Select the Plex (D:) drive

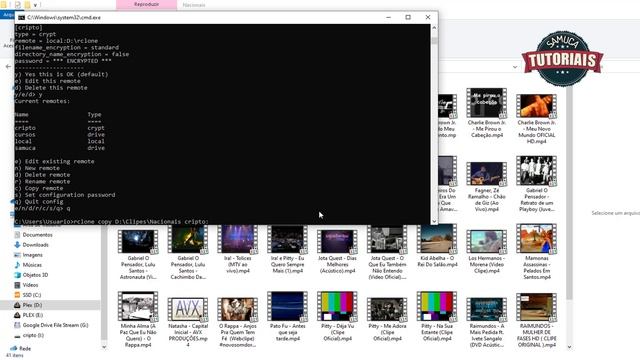pos(32,305)
